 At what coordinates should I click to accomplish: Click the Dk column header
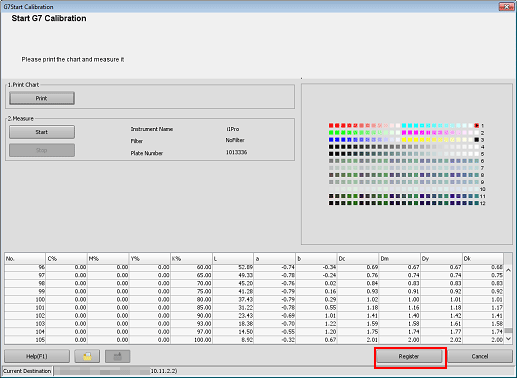[483, 259]
